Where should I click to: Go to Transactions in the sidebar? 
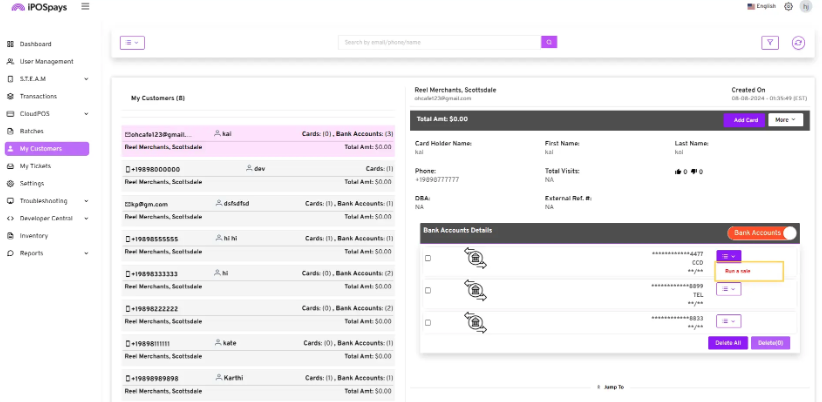(38, 96)
